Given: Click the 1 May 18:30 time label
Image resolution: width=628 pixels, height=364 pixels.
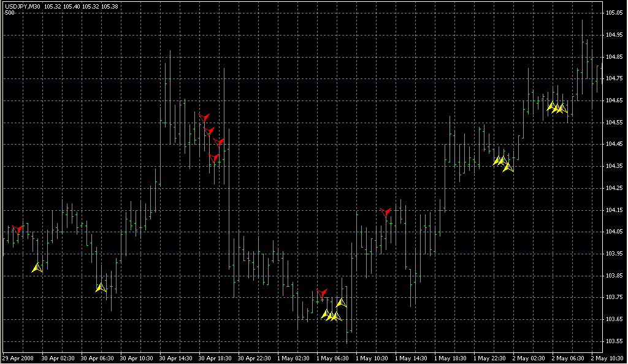Looking at the screenshot, I should pyautogui.click(x=450, y=358).
